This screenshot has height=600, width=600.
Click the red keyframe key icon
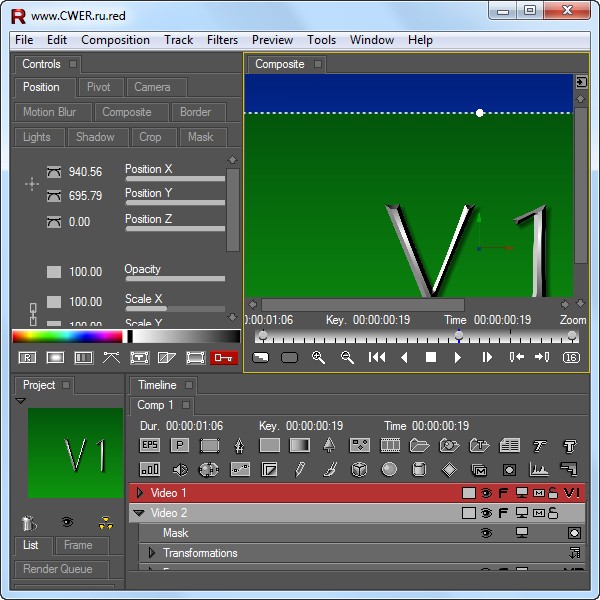click(225, 357)
